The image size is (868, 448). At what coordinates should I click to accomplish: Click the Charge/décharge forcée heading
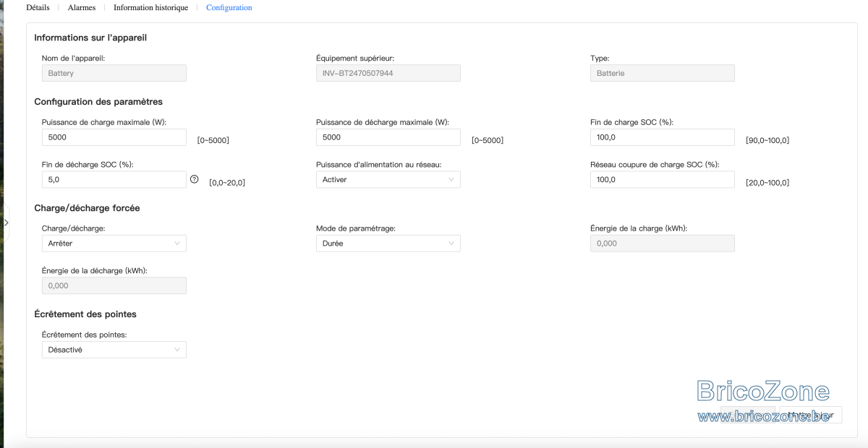(87, 208)
